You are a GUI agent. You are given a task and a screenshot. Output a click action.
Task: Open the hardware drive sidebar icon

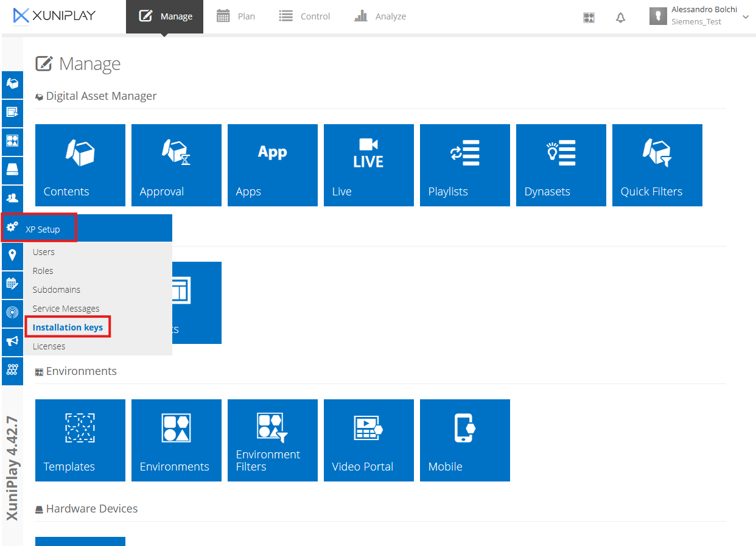[12, 169]
